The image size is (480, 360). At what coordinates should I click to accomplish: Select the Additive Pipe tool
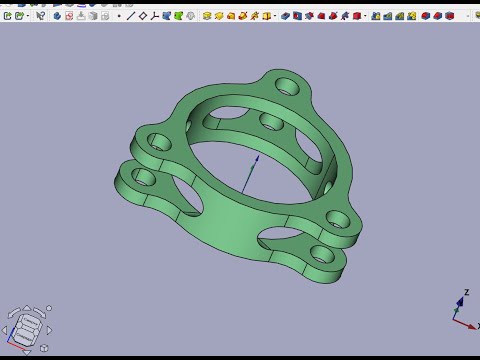pyautogui.click(x=243, y=16)
